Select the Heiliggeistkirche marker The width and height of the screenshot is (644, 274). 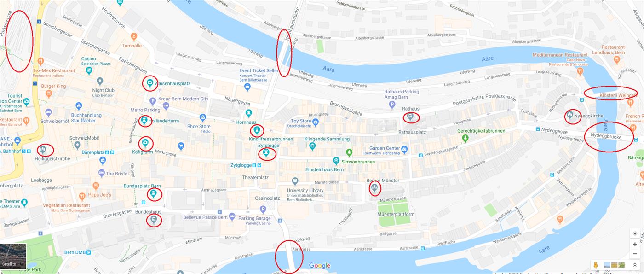43,149
